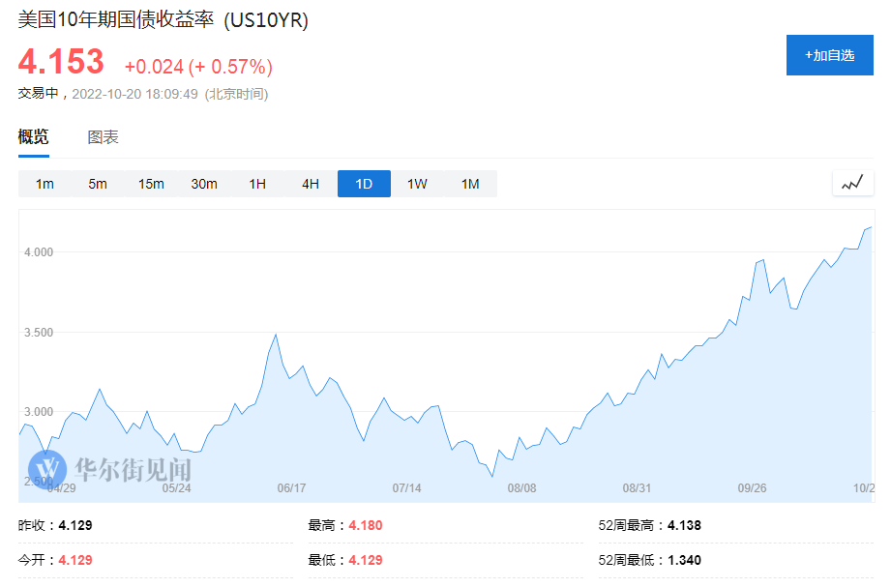Screen dimensions: 891x588
Task: Click the 08/08 date label on axis
Action: click(521, 488)
